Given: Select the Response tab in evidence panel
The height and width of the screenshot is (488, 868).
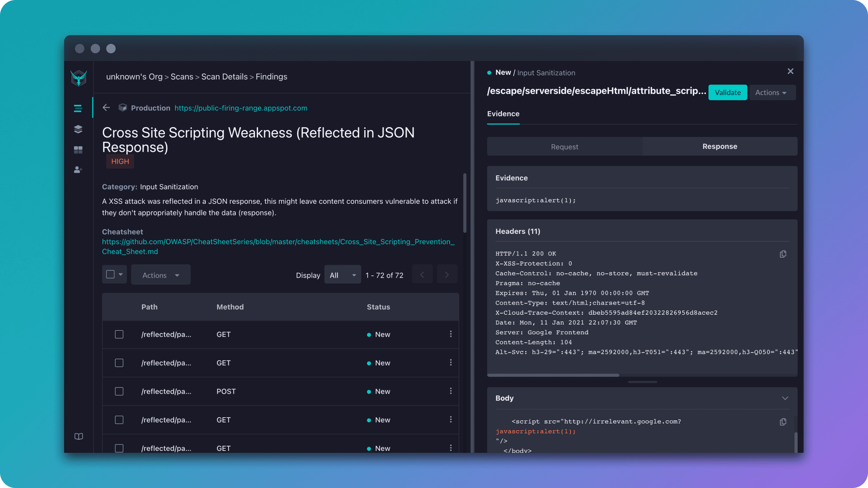Looking at the screenshot, I should pos(719,146).
